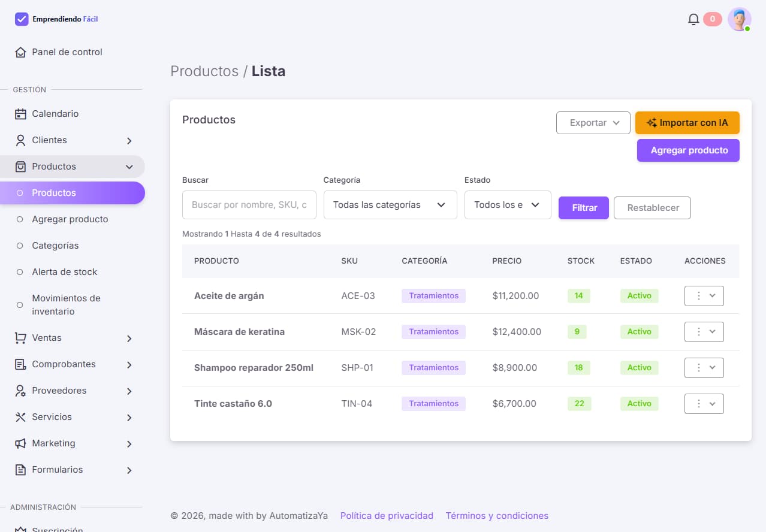Click the Panel de control home icon
766x532 pixels.
20,52
